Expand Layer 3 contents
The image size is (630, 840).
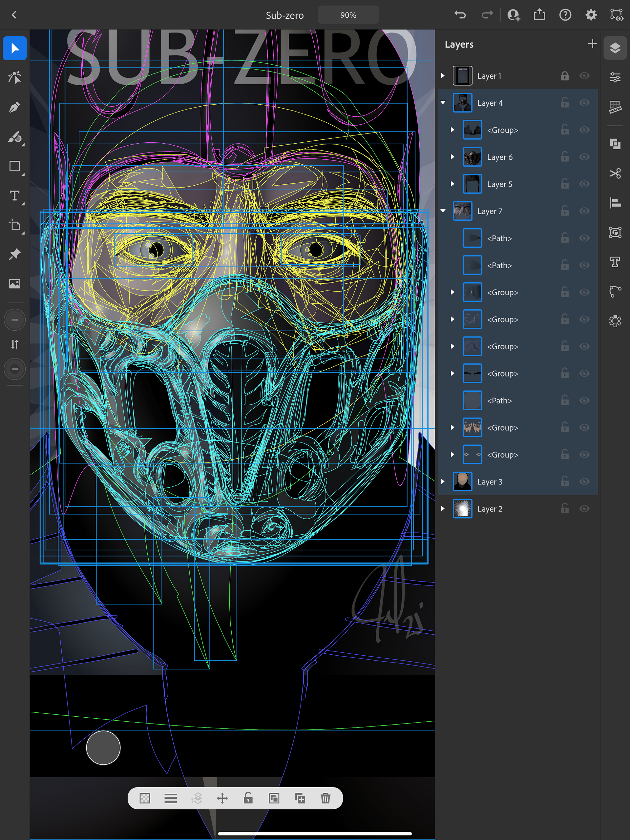[443, 481]
